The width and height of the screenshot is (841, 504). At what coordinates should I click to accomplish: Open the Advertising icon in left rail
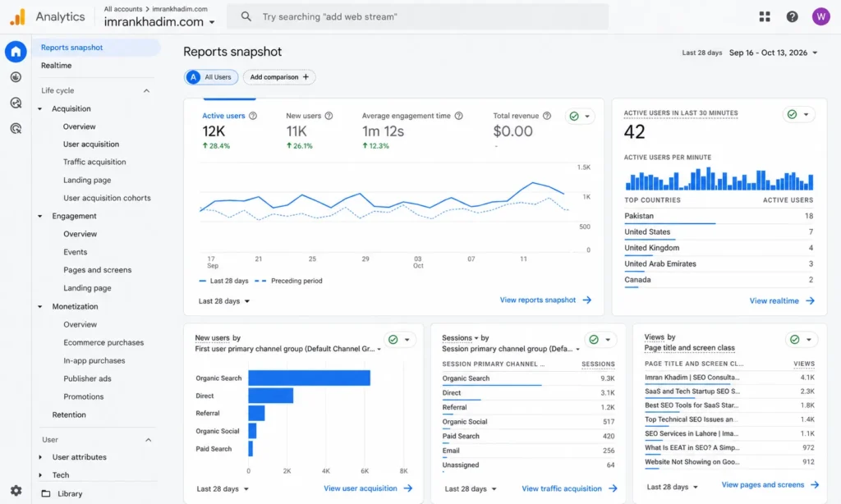16,128
